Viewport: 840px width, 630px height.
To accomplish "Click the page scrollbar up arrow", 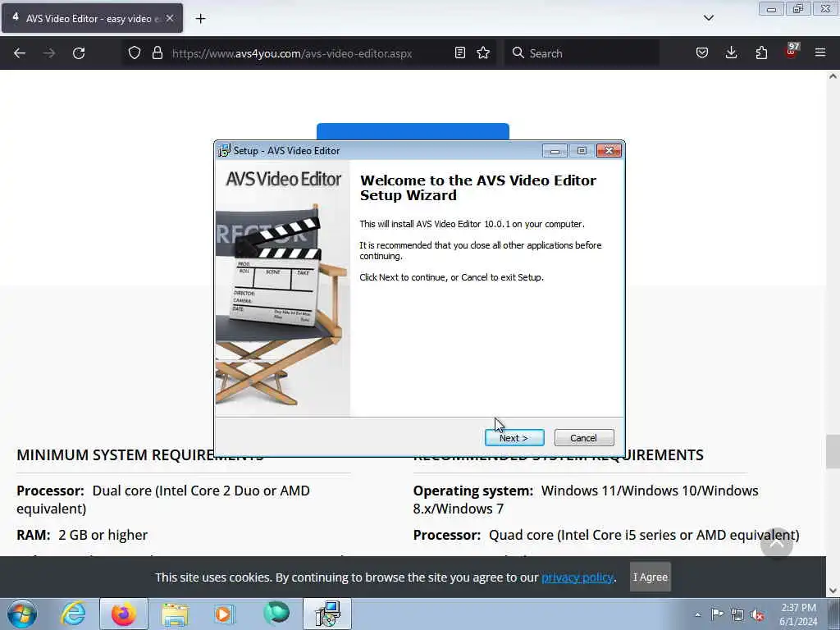I will [x=833, y=76].
